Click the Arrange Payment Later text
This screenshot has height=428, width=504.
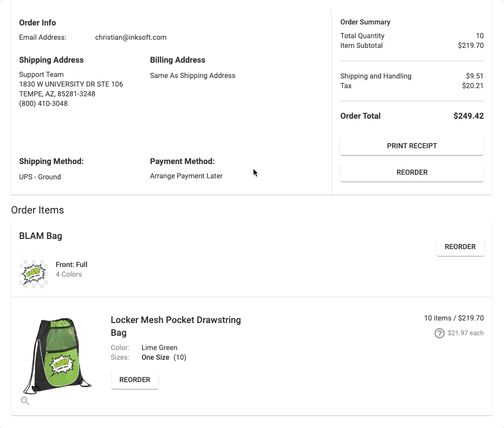186,176
